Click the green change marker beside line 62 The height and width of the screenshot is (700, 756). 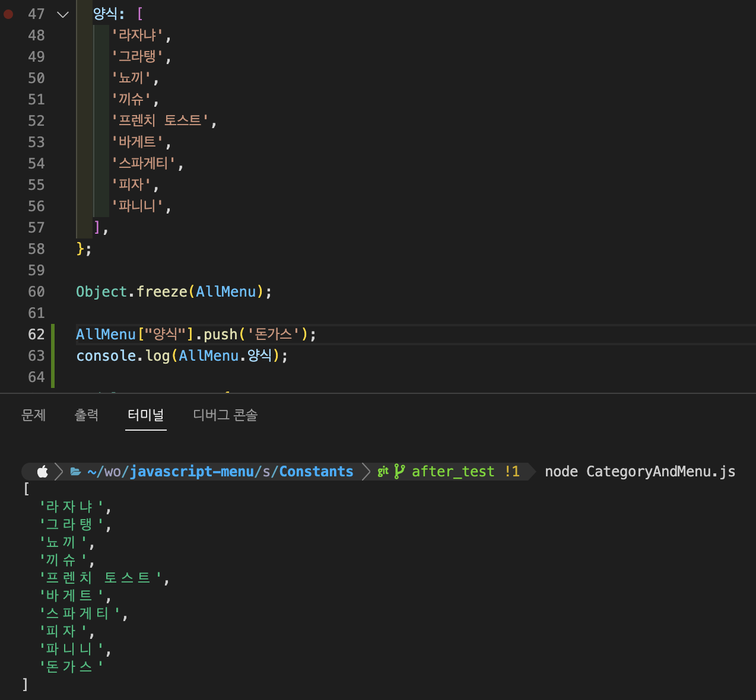(x=53, y=335)
